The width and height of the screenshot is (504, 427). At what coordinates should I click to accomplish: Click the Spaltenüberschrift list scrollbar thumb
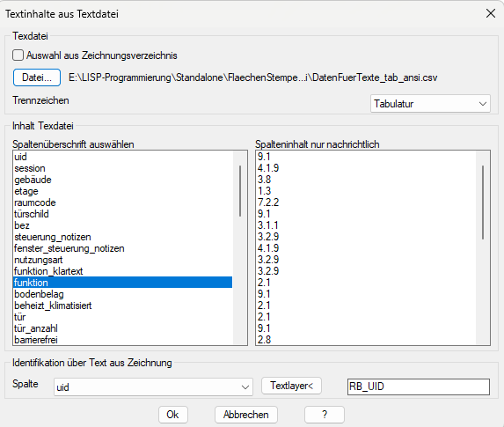[x=240, y=191]
